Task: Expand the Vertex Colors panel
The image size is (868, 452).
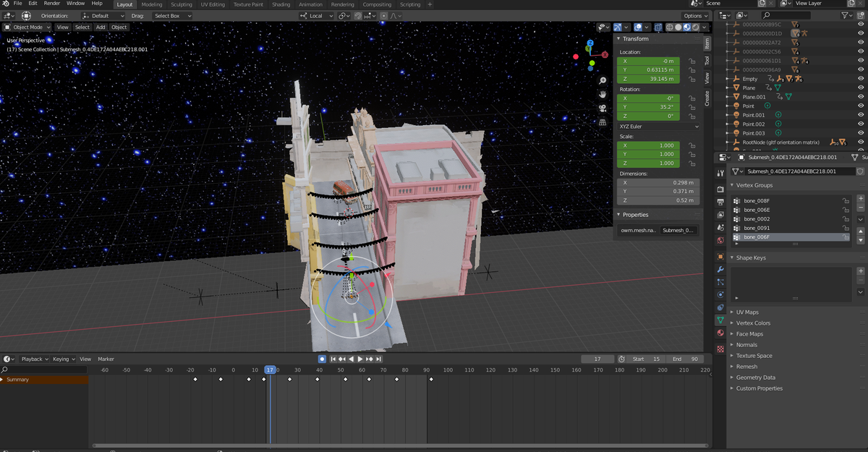Action: coord(753,323)
